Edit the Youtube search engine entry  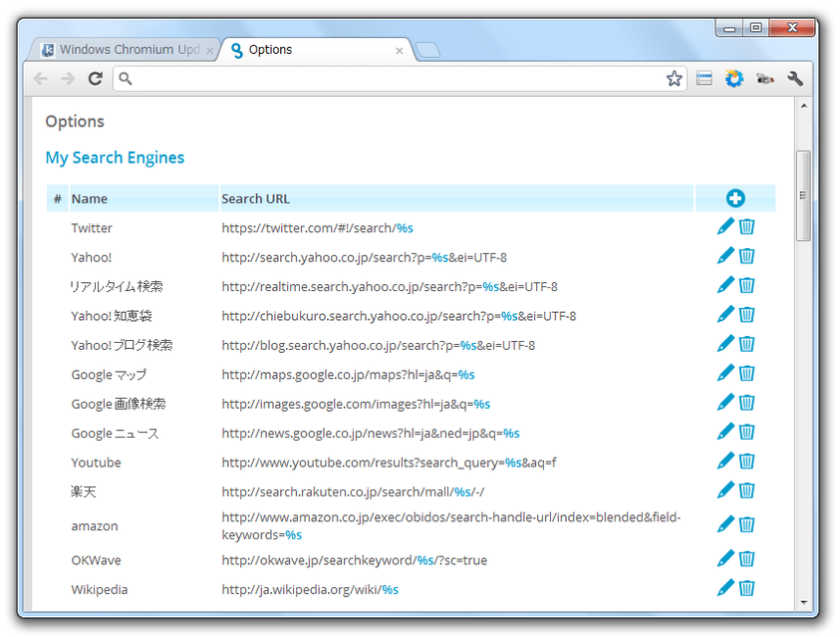coord(725,461)
